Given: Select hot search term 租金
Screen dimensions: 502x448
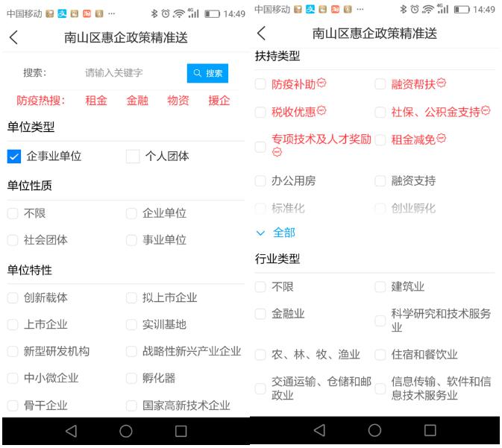Looking at the screenshot, I should coord(96,101).
